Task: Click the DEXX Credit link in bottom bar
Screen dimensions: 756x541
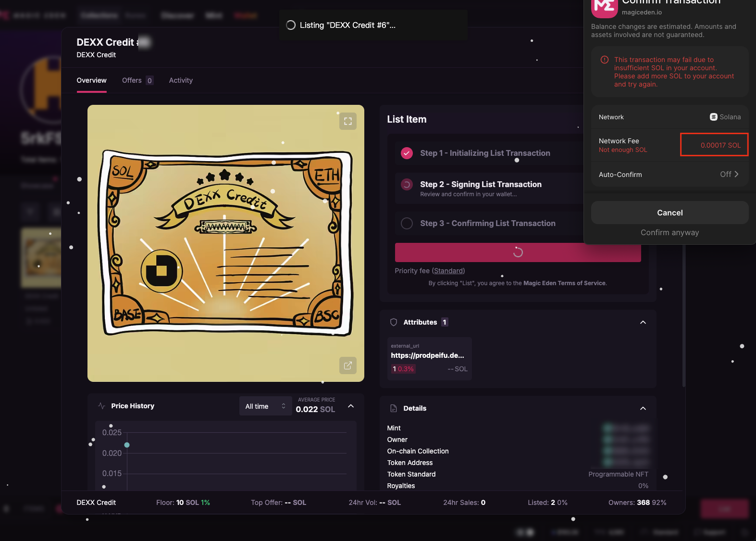Action: 96,503
